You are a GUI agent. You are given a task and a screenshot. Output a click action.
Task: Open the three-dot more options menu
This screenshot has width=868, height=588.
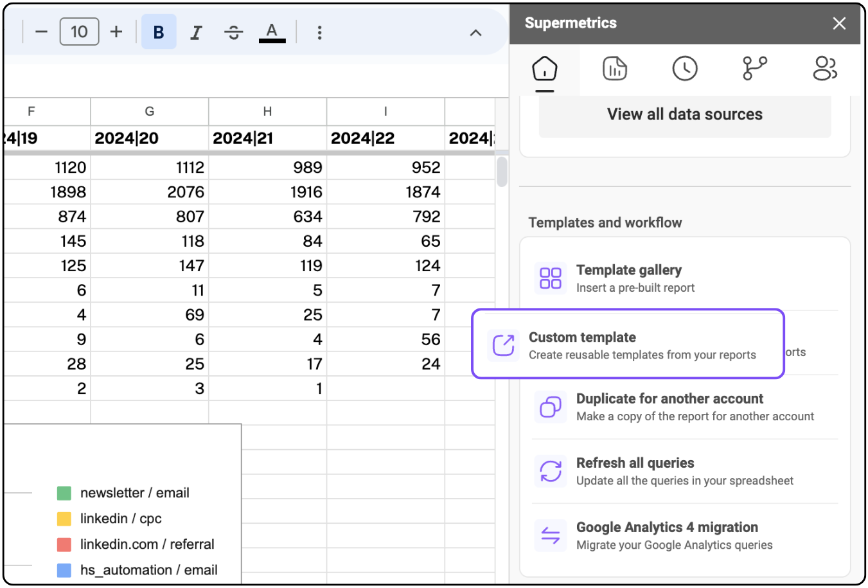(319, 33)
